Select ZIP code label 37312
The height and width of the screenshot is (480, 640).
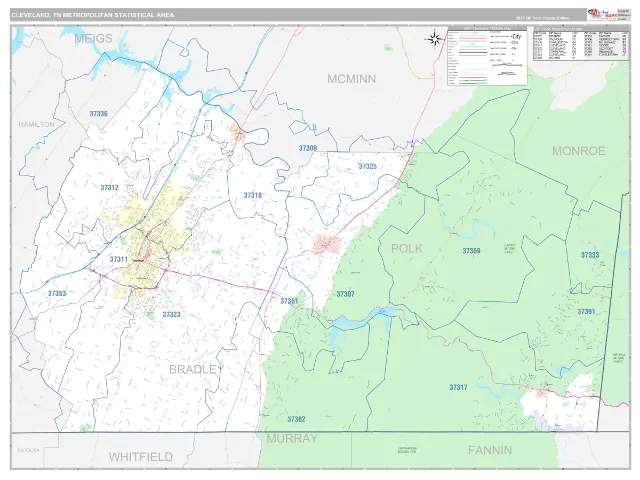coord(109,188)
